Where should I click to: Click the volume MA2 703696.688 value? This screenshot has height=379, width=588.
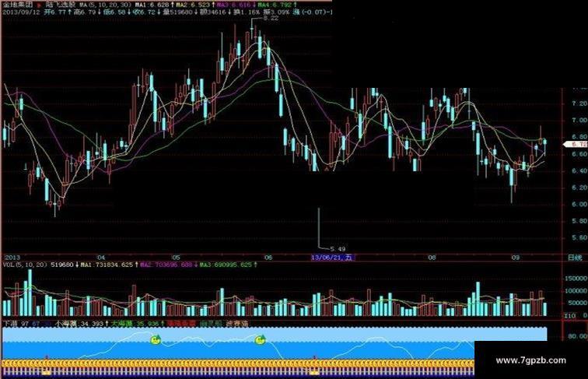(x=166, y=265)
